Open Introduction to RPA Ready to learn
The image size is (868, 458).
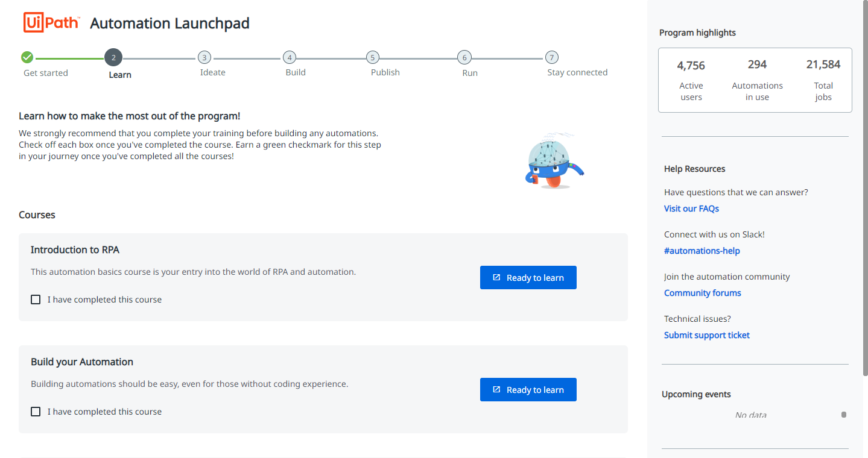(528, 278)
